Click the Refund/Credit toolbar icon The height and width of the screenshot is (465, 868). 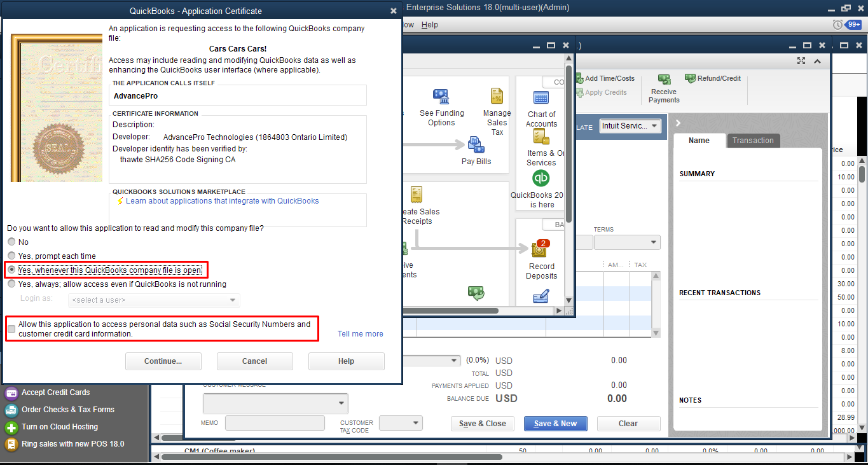click(x=691, y=78)
